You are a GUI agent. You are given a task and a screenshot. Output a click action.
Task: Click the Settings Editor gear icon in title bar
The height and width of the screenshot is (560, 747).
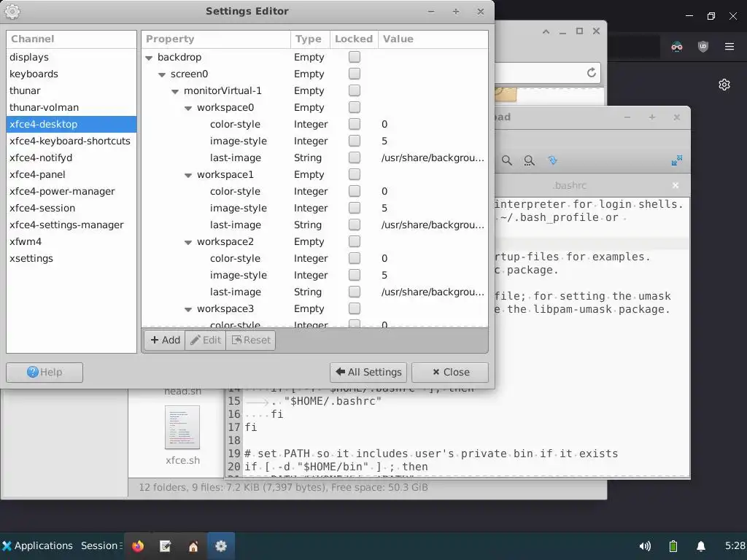(12, 12)
